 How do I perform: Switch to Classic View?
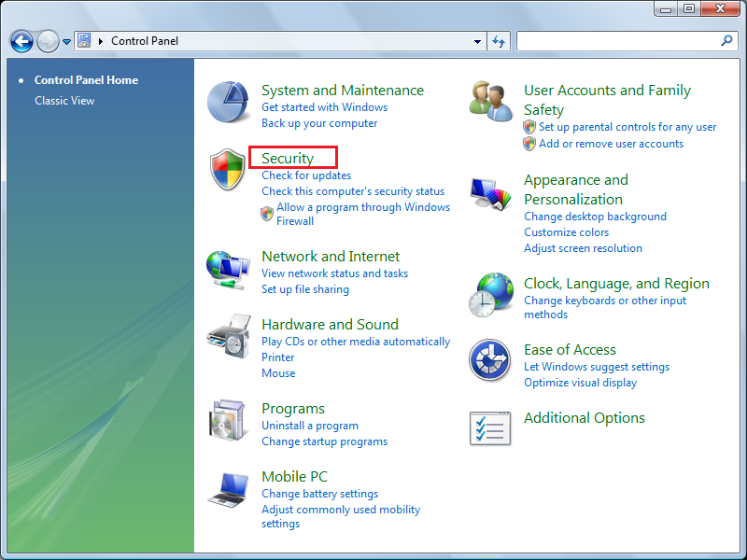click(64, 101)
